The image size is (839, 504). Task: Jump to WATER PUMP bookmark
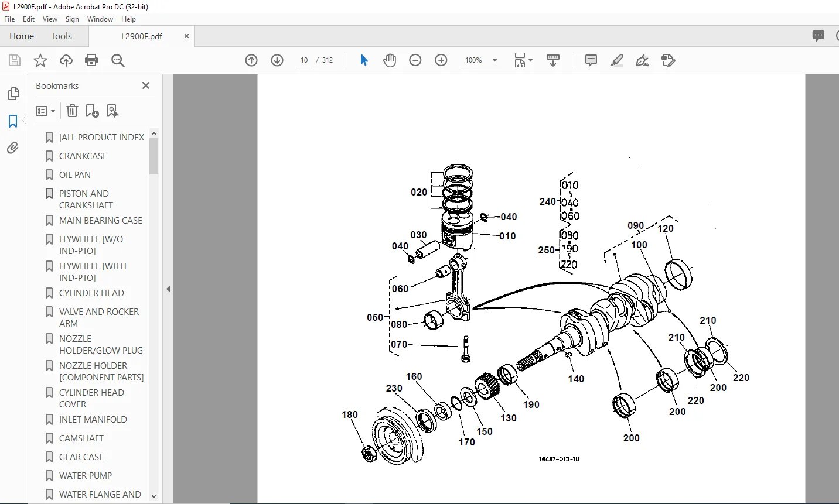click(x=86, y=475)
